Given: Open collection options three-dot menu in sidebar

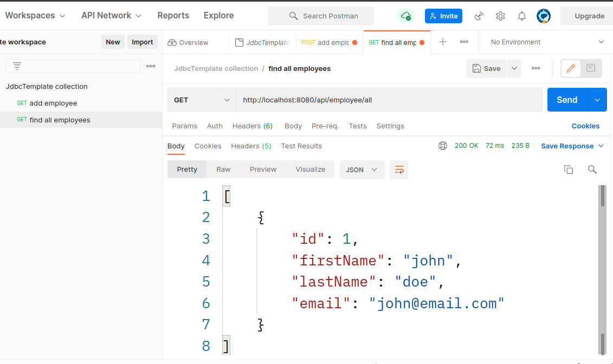Looking at the screenshot, I should pyautogui.click(x=151, y=66).
